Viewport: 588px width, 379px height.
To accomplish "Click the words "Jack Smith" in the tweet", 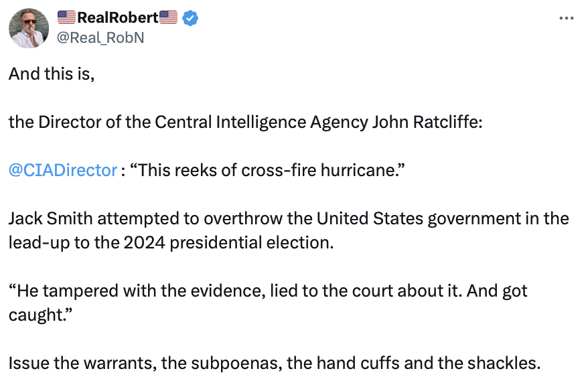I will coord(45,218).
